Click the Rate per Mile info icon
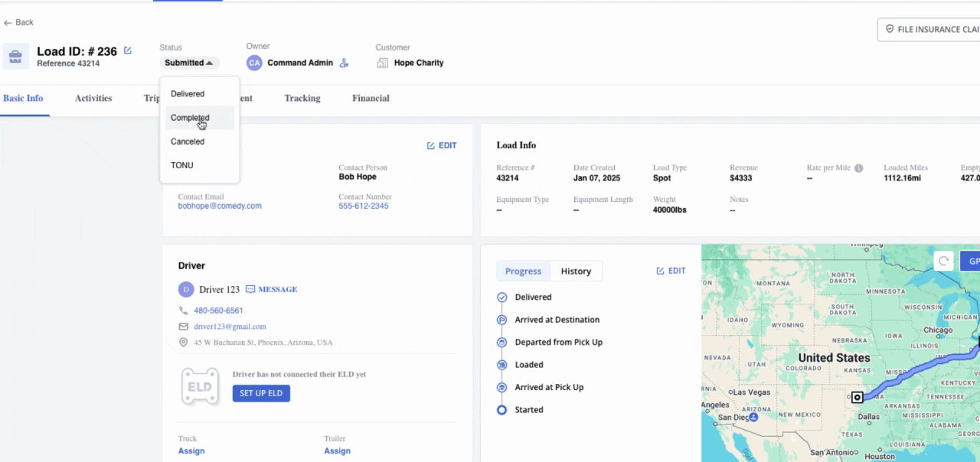The image size is (980, 462). pos(858,168)
